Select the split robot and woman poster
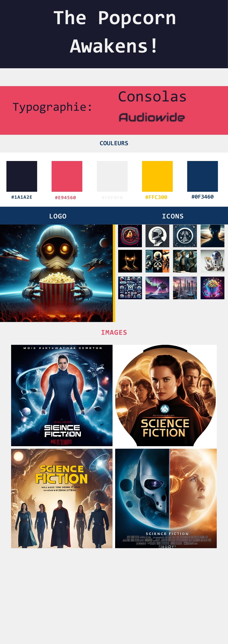Viewport: 228px width, 644px height. coord(166,498)
